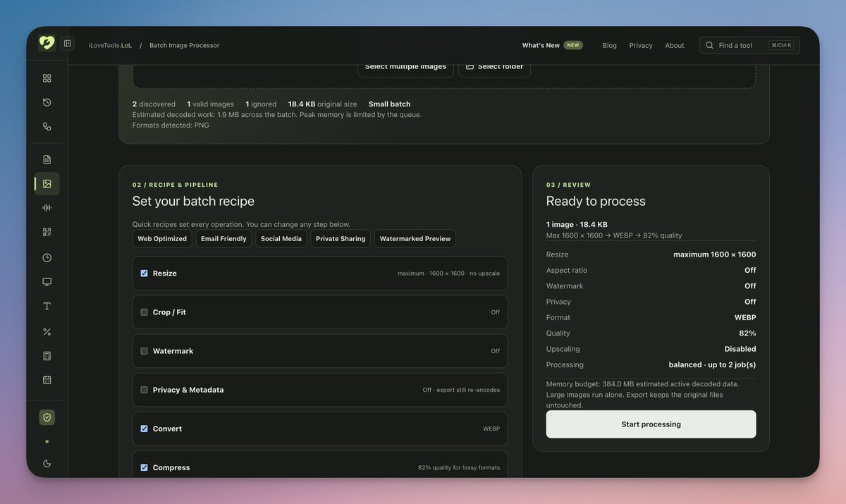The height and width of the screenshot is (504, 846).
Task: Click 'balanced · up to 2 job(s)' value
Action: (712, 365)
